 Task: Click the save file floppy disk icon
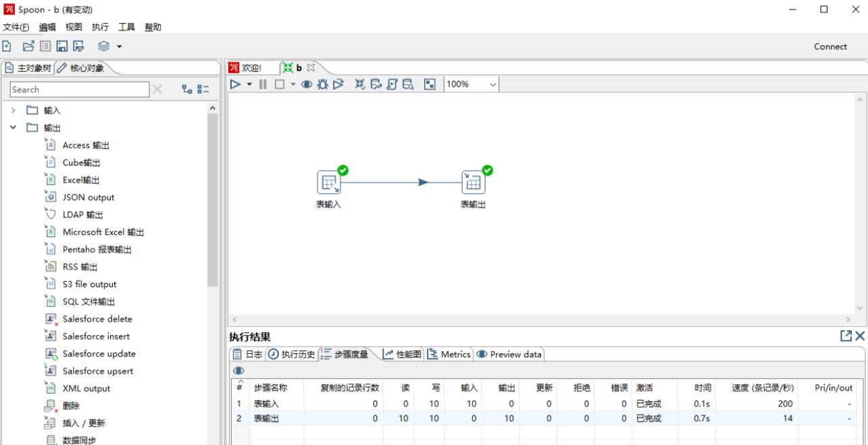coord(62,47)
